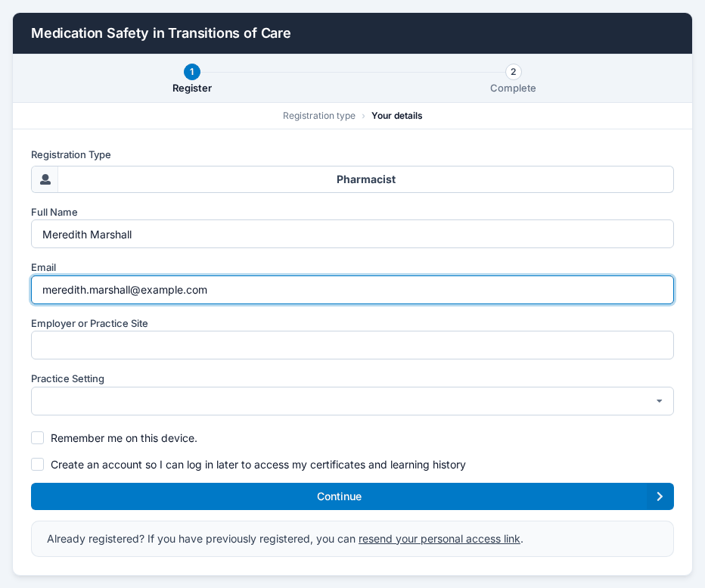Click the Complete step label

[513, 89]
